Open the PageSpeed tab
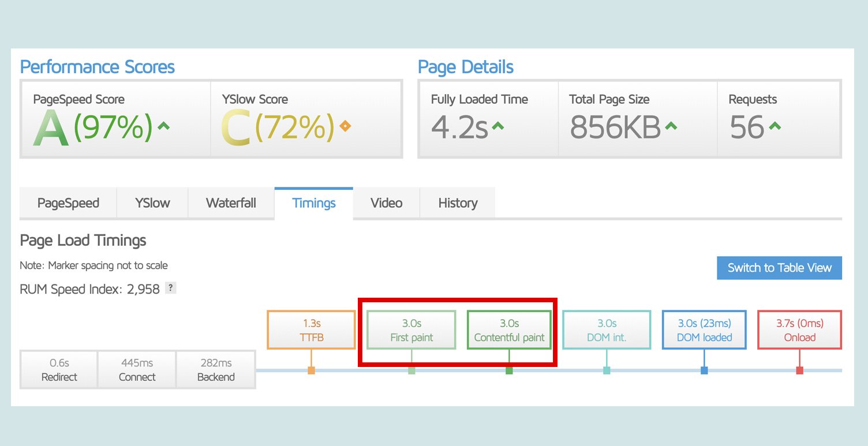Image resolution: width=868 pixels, height=446 pixels. pos(68,203)
